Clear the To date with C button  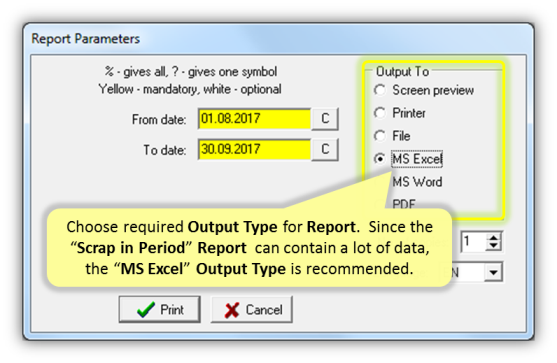[325, 149]
